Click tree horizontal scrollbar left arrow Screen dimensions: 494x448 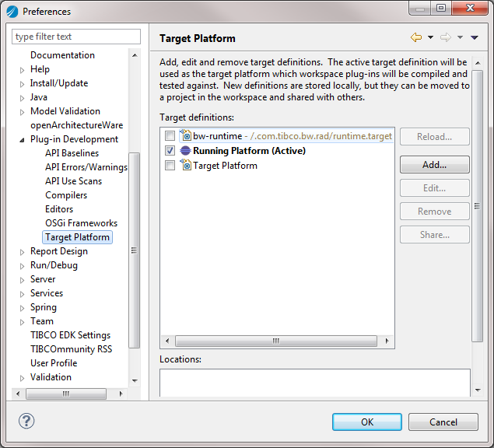pos(18,394)
